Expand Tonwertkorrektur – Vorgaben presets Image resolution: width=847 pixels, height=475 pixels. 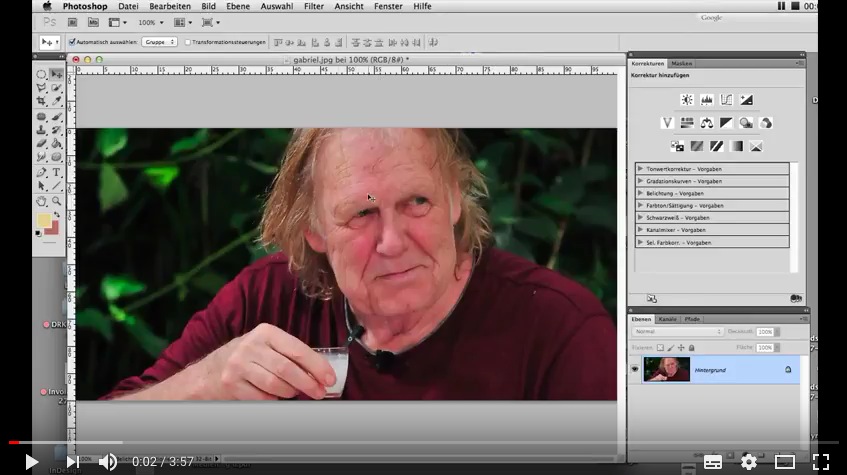(641, 169)
